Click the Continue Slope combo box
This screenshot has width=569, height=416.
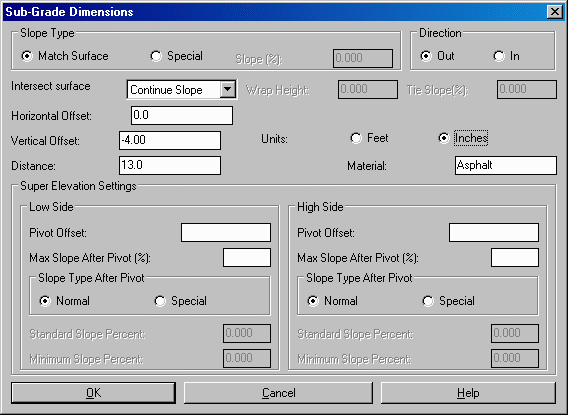[182, 90]
